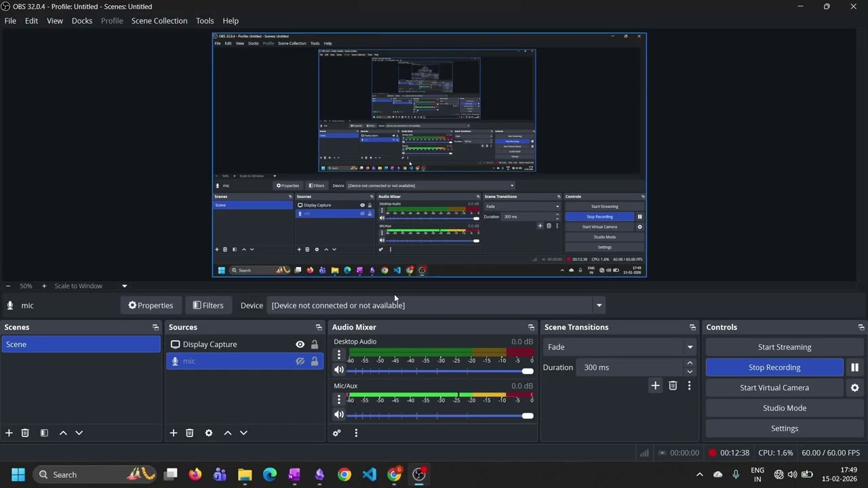Image resolution: width=868 pixels, height=488 pixels.
Task: Hide the Display Capture source
Action: [300, 344]
